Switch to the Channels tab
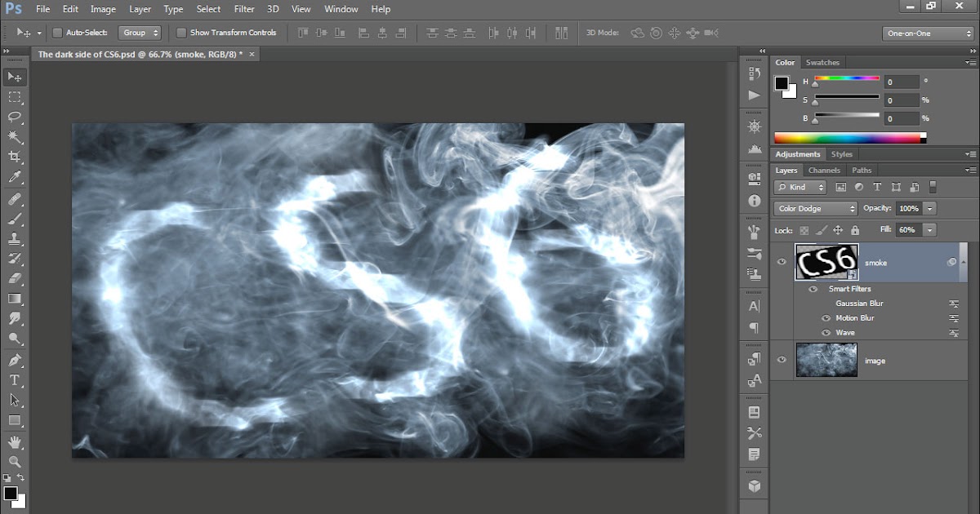The width and height of the screenshot is (980, 514). click(824, 171)
